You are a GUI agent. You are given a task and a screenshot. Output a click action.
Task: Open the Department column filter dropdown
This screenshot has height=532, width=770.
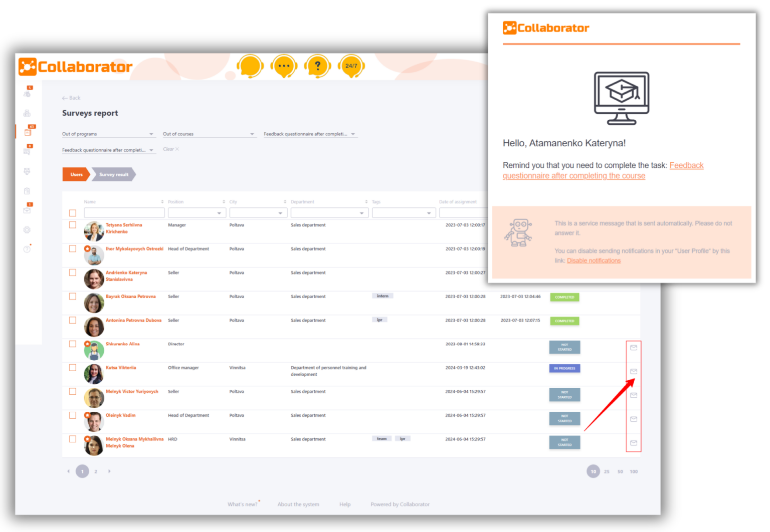[329, 212]
